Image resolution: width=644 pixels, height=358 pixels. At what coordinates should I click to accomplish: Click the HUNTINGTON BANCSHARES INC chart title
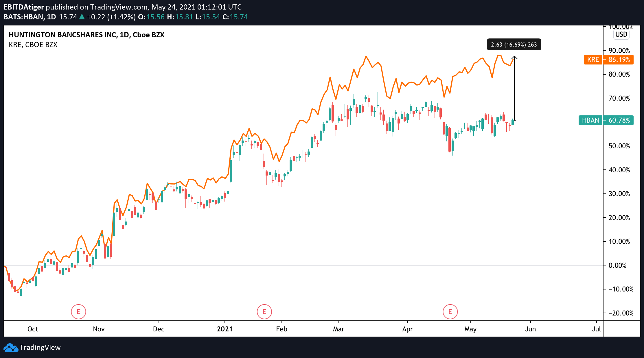(87, 35)
